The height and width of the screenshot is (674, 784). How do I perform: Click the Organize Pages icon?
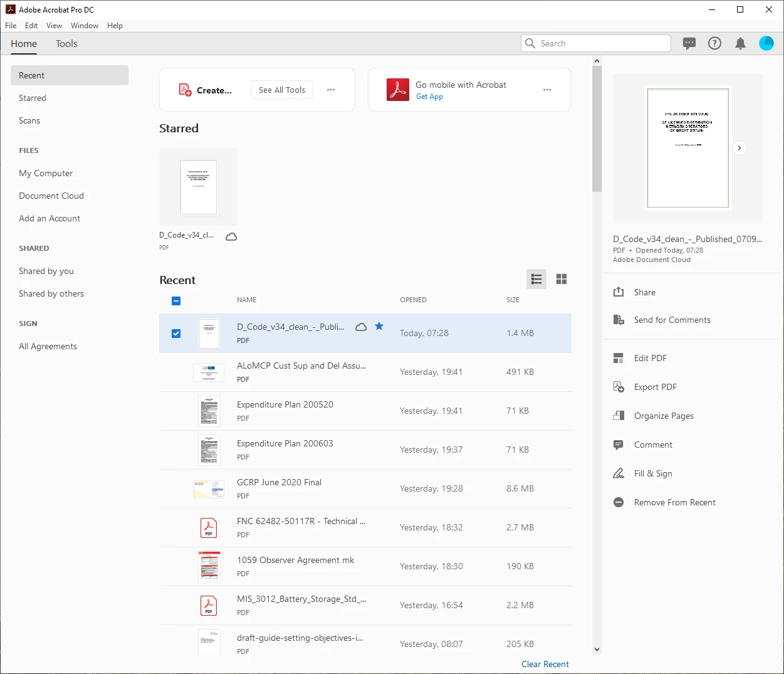pos(619,416)
